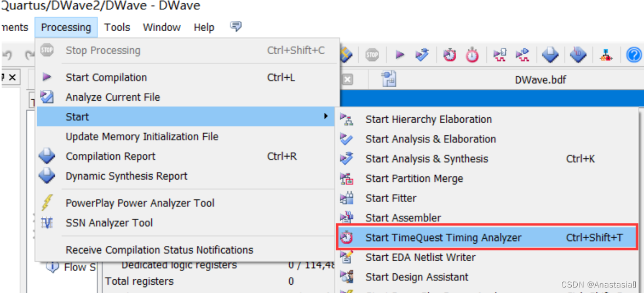Open the Compilation Report toolbar icon
This screenshot has height=293, width=644.
550,55
